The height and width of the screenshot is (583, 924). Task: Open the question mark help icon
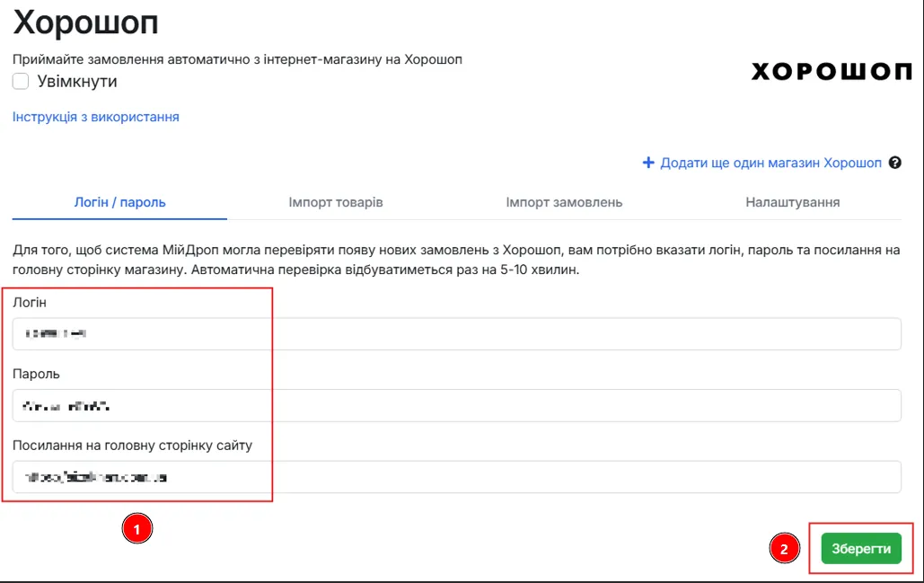pos(895,163)
